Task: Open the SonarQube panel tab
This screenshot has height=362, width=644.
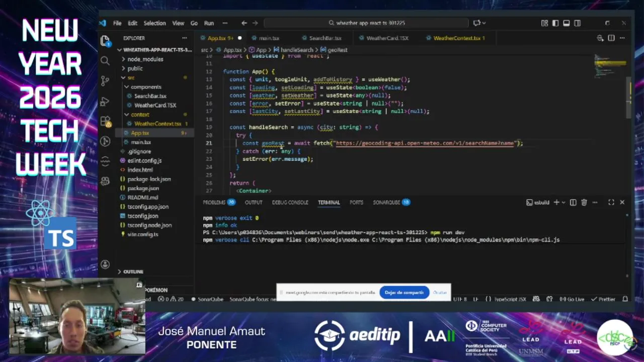Action: pos(391,202)
